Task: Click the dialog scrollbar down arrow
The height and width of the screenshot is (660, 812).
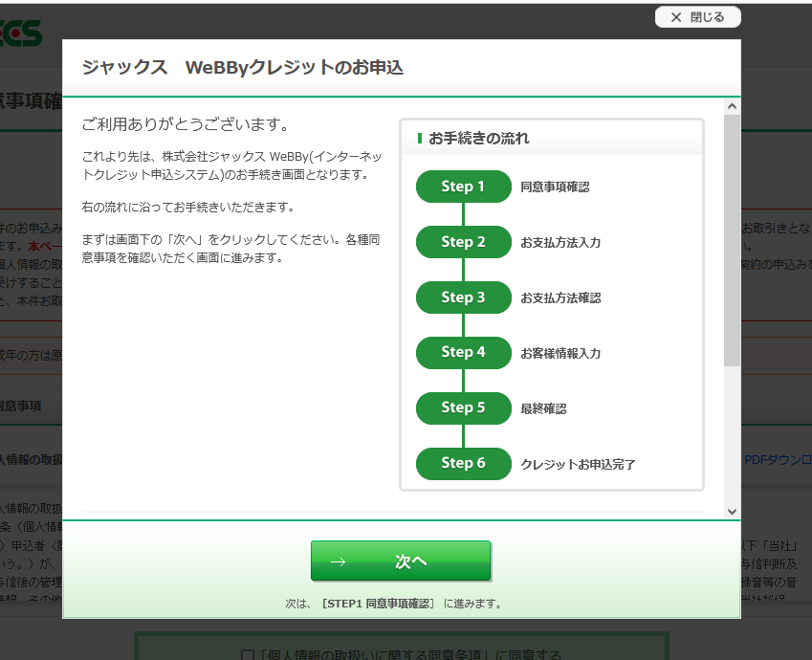Action: pos(732,512)
